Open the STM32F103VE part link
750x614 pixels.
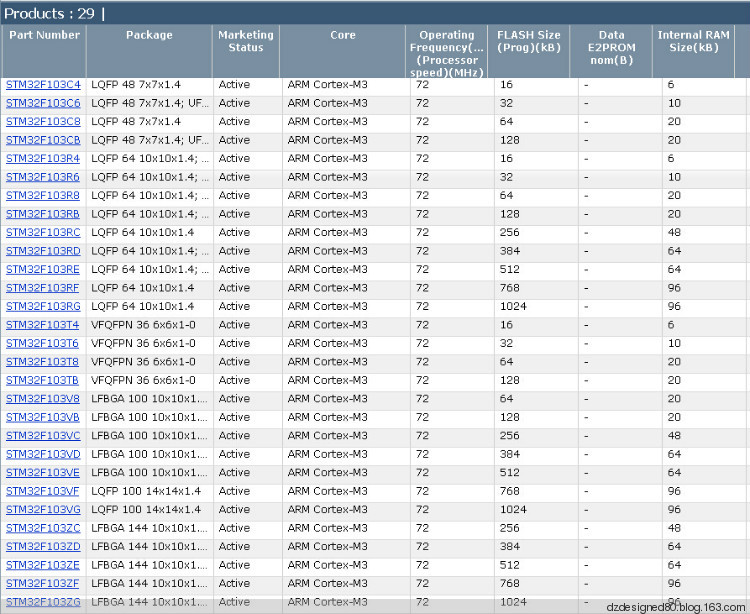click(43, 473)
